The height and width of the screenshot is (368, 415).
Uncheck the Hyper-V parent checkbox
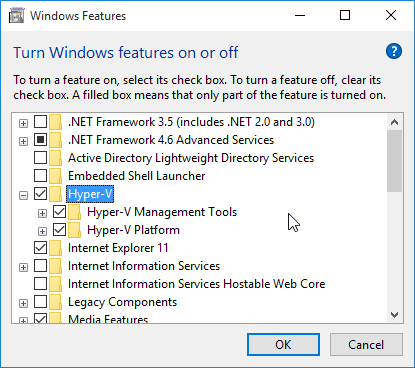pos(40,194)
